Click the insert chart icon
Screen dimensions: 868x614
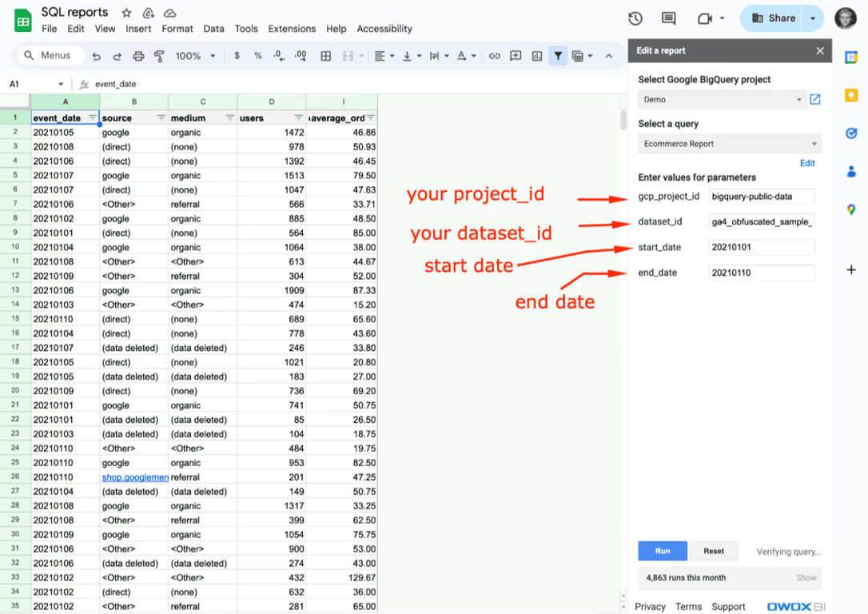click(x=537, y=56)
